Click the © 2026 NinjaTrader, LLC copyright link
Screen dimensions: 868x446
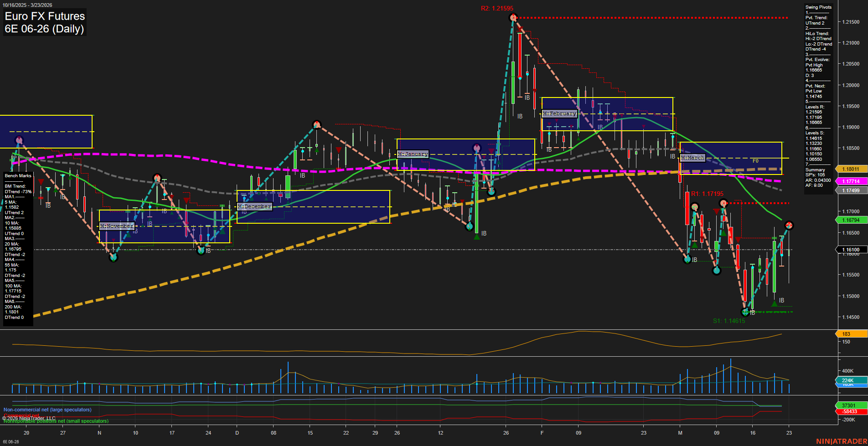coord(30,418)
